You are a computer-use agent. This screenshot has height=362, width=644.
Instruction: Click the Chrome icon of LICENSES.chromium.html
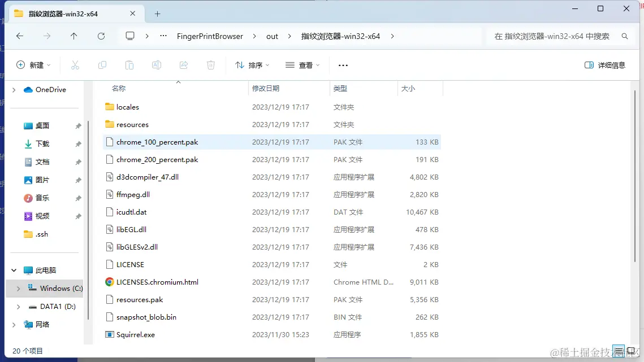pos(109,282)
